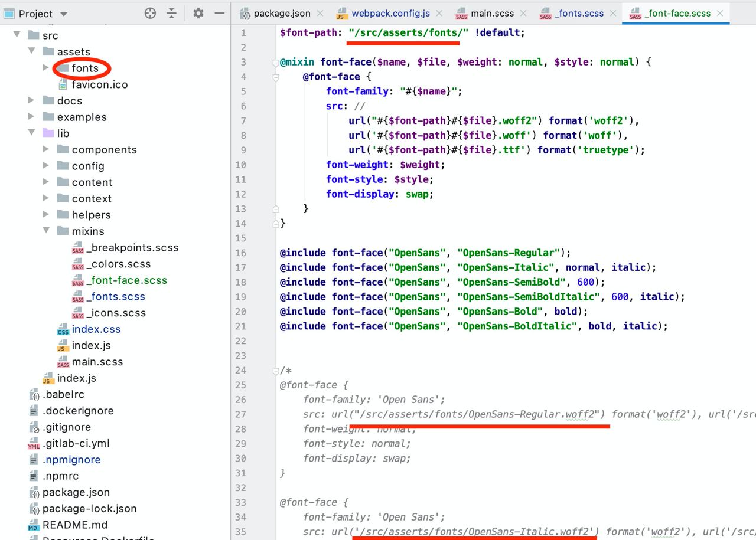Toggle the comment fold marker on line 24

coord(275,371)
